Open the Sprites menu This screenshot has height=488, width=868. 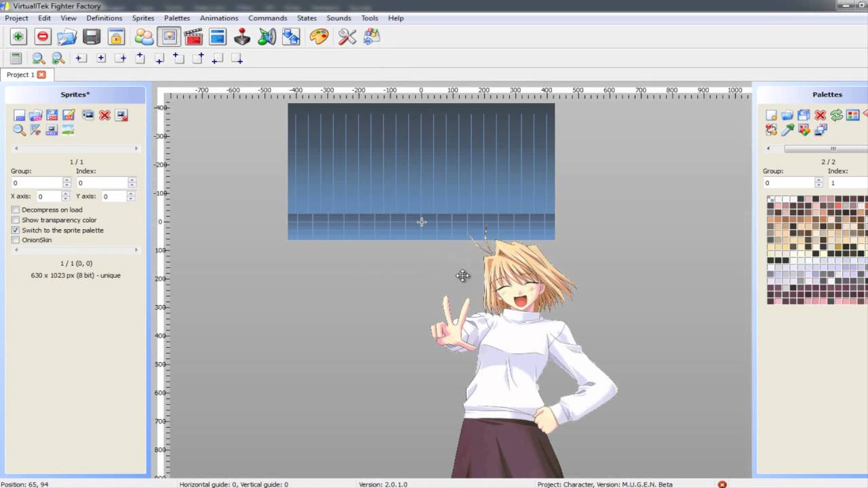coord(143,18)
